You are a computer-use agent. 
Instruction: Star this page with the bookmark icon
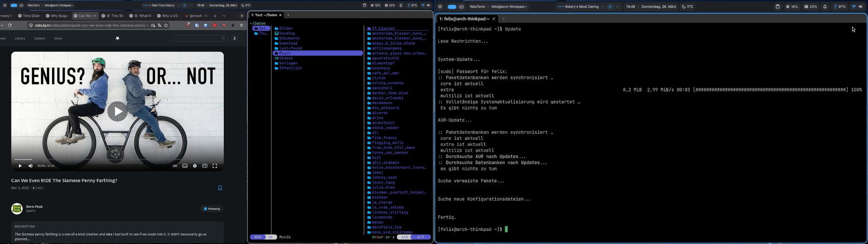point(166,25)
